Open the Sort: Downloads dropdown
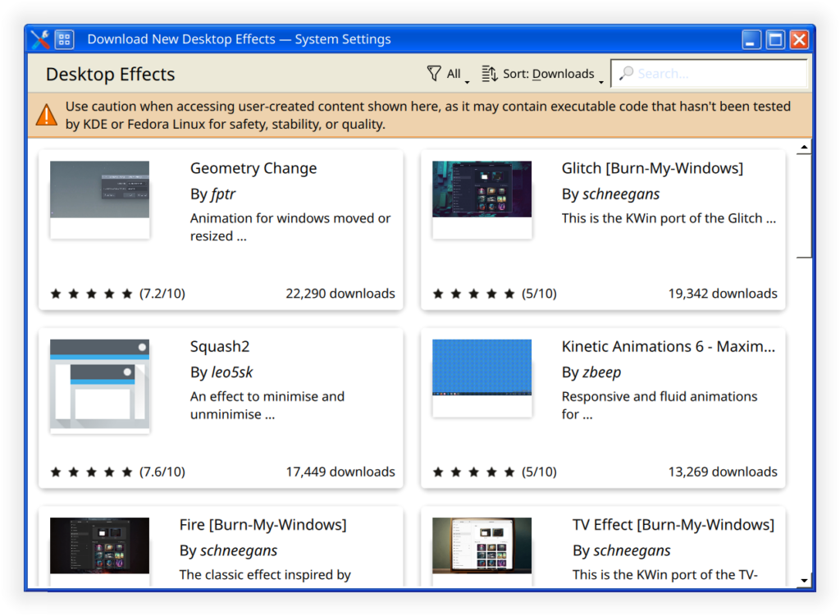This screenshot has width=840, height=616. 542,74
